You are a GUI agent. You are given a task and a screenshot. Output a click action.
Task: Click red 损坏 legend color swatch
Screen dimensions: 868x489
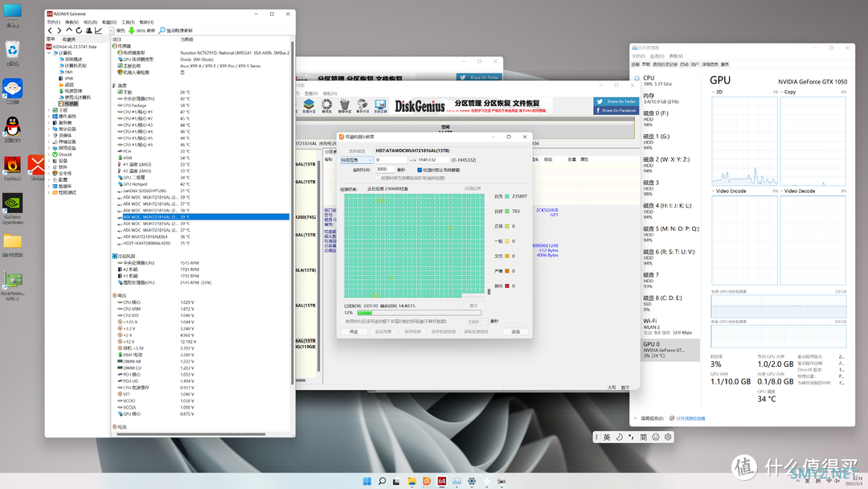[506, 286]
